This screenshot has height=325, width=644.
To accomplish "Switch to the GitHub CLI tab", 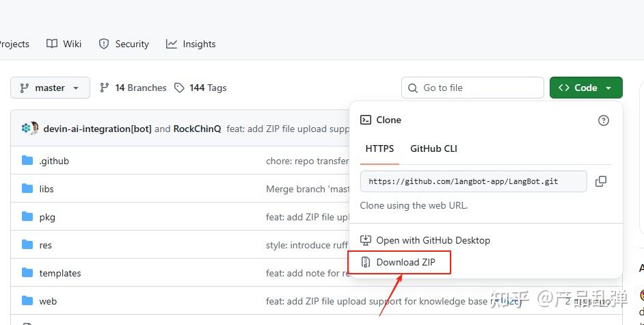I will tap(433, 148).
